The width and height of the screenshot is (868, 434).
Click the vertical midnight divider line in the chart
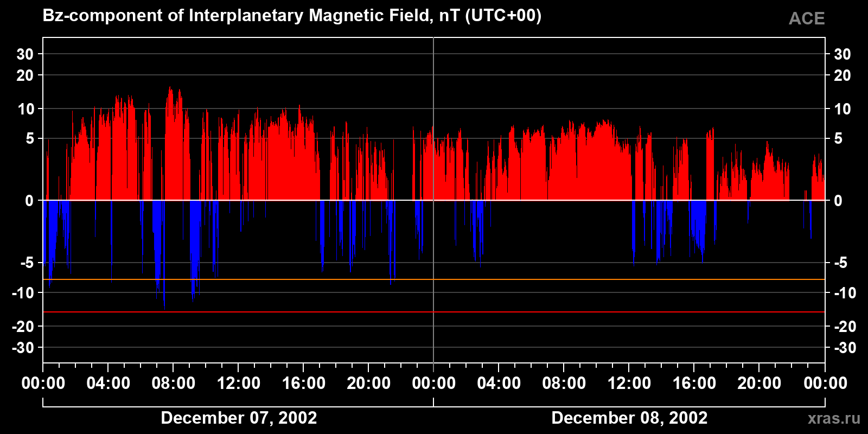click(433, 200)
